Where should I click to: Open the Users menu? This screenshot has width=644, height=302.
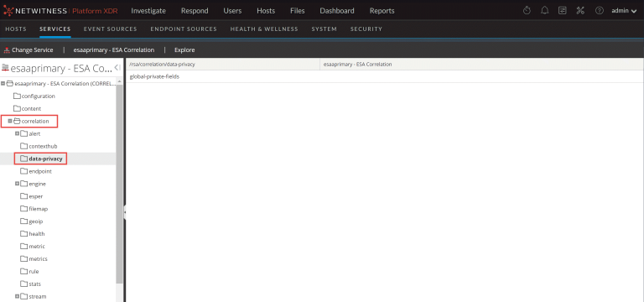232,11
